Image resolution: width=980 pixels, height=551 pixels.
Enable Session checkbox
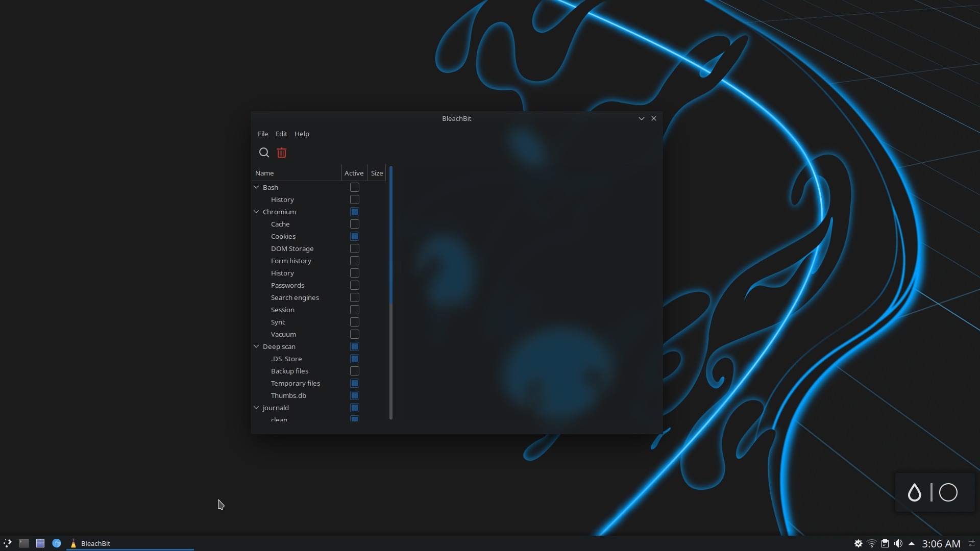pos(355,310)
